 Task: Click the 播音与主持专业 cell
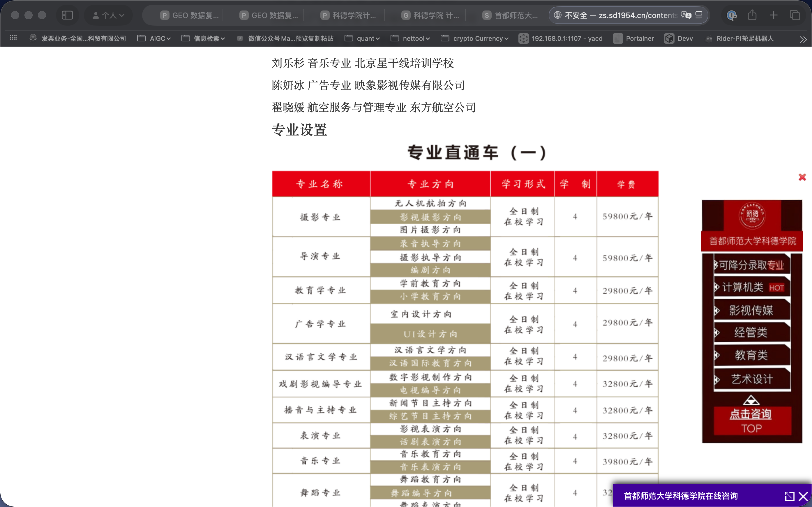tap(321, 410)
